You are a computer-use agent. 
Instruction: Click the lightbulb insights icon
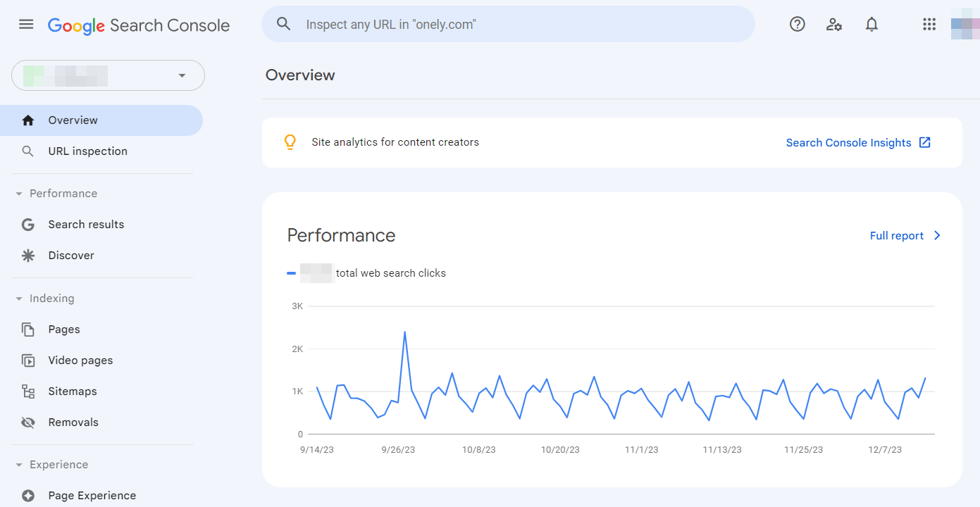point(290,142)
